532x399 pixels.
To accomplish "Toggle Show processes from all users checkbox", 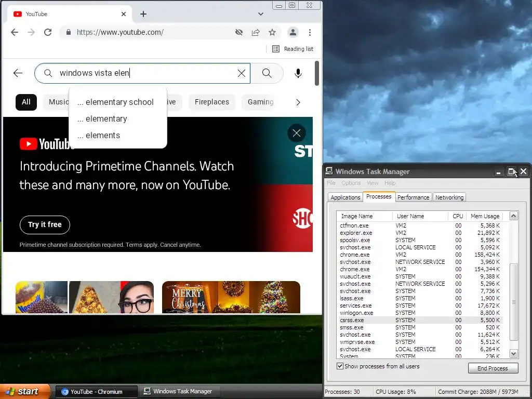I will (340, 366).
